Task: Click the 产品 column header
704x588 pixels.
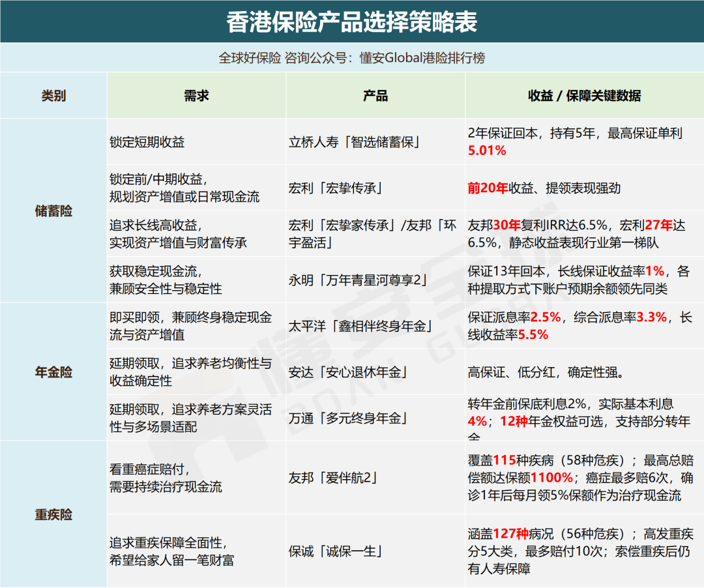Action: [x=375, y=96]
